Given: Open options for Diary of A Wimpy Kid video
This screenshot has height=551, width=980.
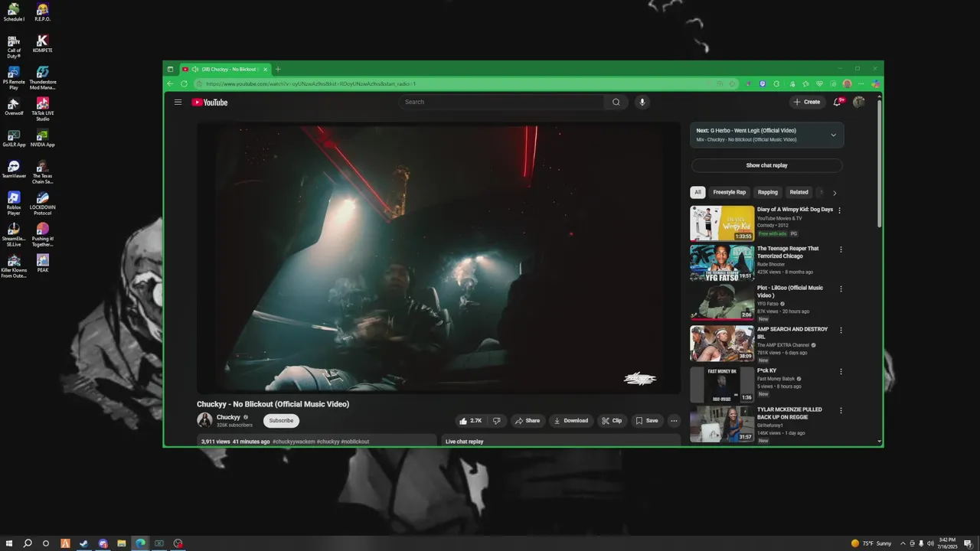Looking at the screenshot, I should [840, 210].
